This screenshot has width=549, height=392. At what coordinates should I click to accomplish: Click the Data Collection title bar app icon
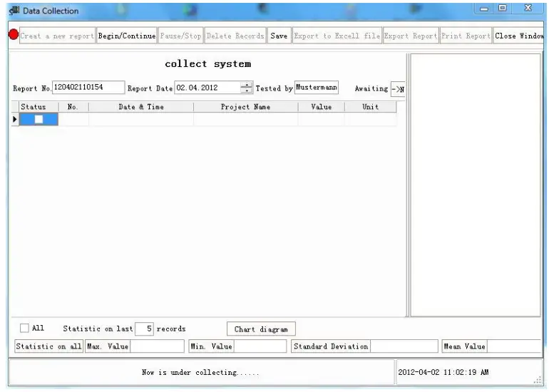[x=14, y=11]
